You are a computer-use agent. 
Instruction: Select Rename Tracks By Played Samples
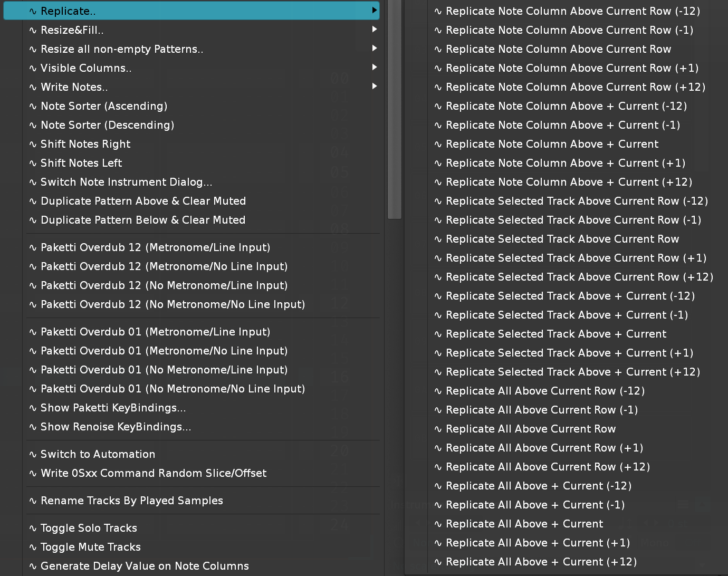pos(131,501)
